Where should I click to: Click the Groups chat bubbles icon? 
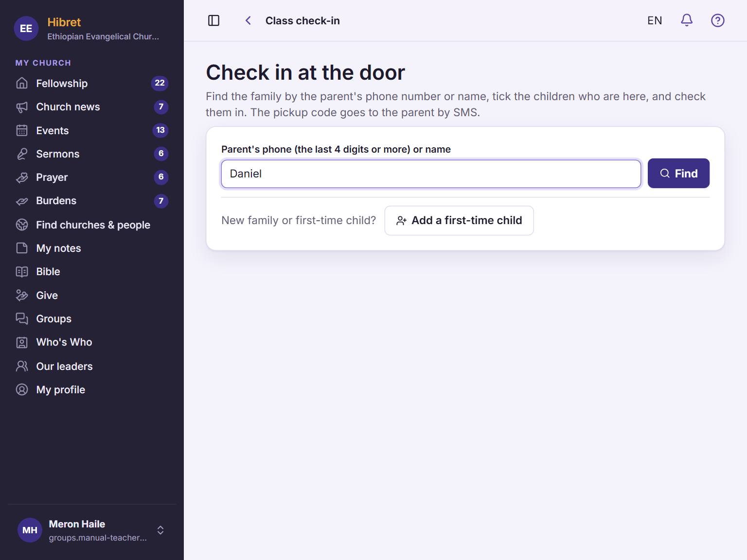tap(22, 318)
